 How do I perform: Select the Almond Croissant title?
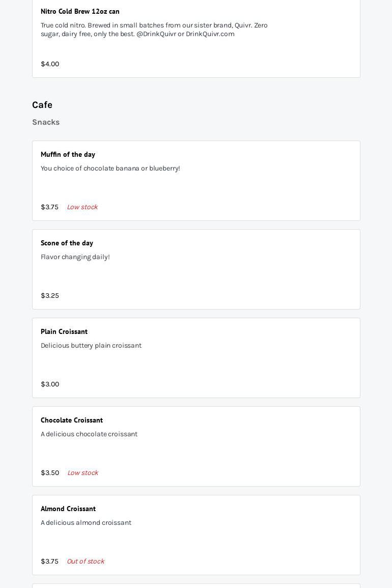tap(68, 509)
